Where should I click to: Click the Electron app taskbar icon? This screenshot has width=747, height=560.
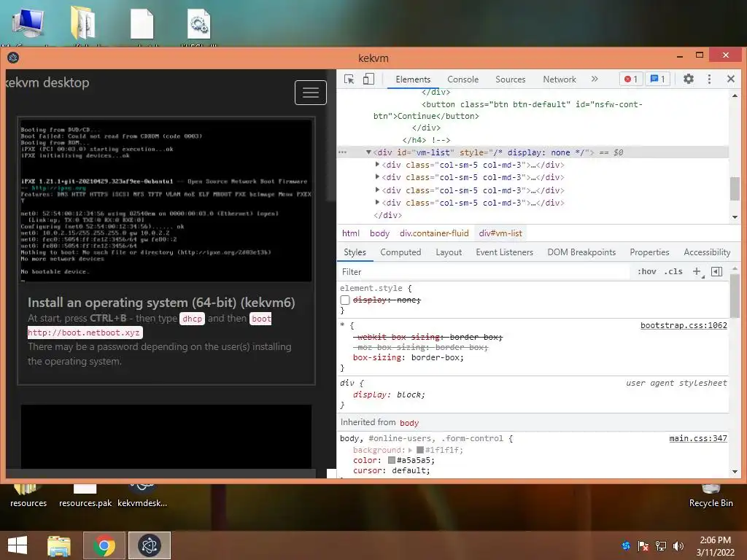pyautogui.click(x=150, y=545)
